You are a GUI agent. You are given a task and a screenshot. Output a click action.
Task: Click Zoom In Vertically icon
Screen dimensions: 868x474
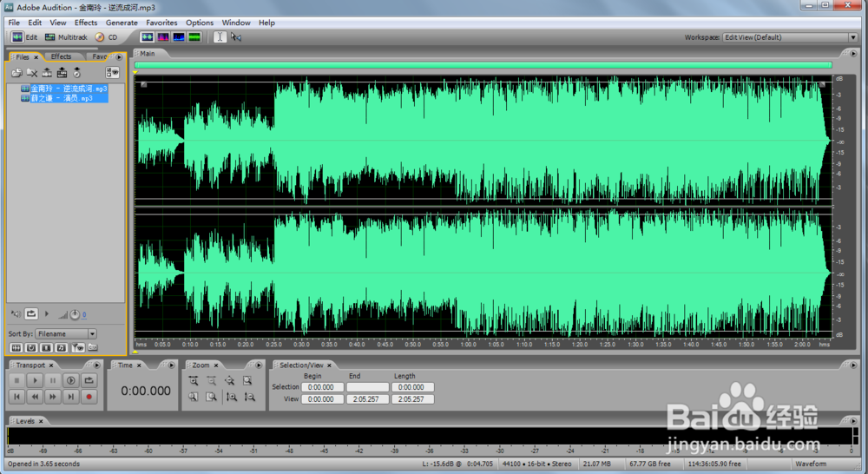tap(232, 397)
